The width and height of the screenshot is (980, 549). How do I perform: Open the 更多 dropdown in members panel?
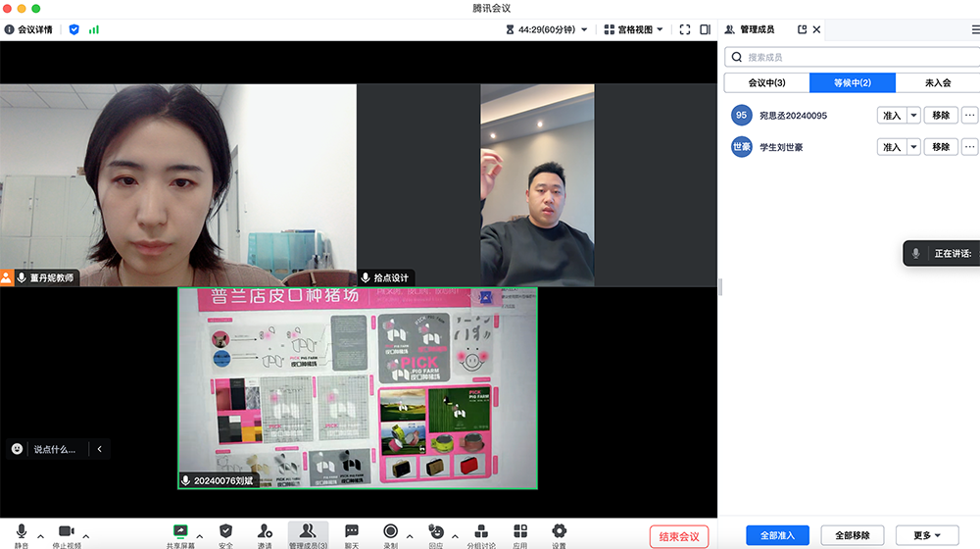click(927, 535)
